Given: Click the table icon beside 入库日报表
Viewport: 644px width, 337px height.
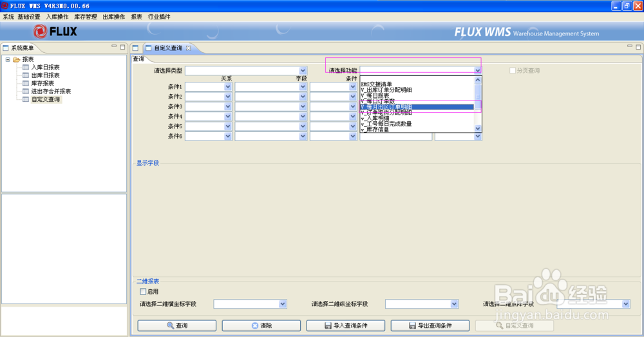Looking at the screenshot, I should tap(26, 67).
